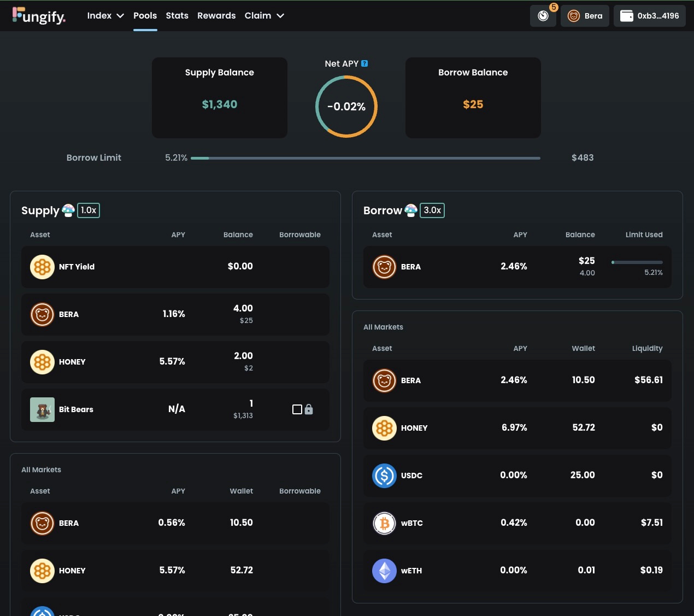Click the Net APY circular gauge
This screenshot has height=616, width=694.
pyautogui.click(x=346, y=107)
